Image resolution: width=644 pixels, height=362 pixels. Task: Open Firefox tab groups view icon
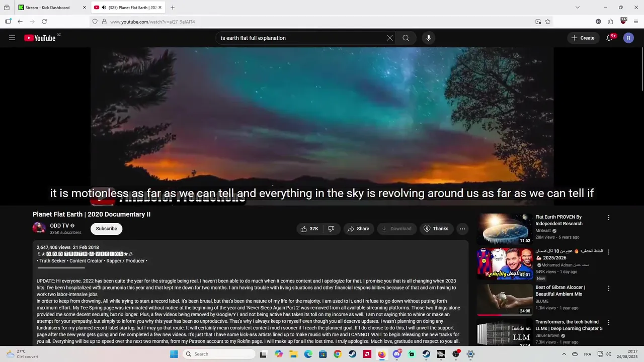[7, 8]
